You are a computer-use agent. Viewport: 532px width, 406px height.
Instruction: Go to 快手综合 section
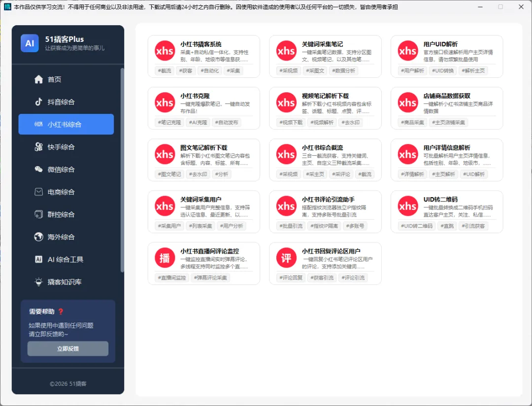pyautogui.click(x=66, y=147)
